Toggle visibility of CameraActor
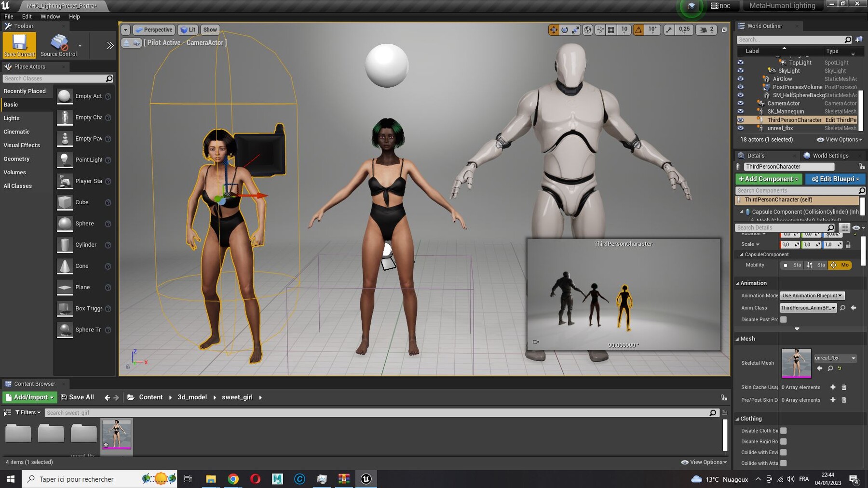 [740, 104]
